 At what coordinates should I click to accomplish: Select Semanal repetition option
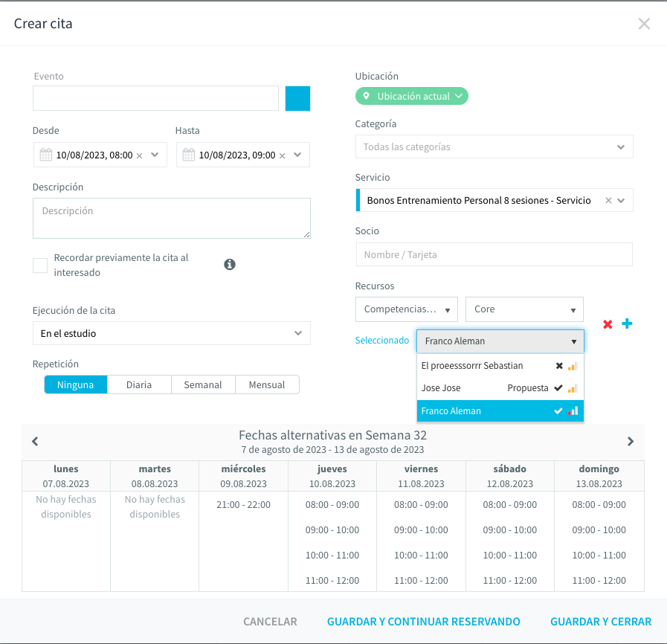(203, 385)
